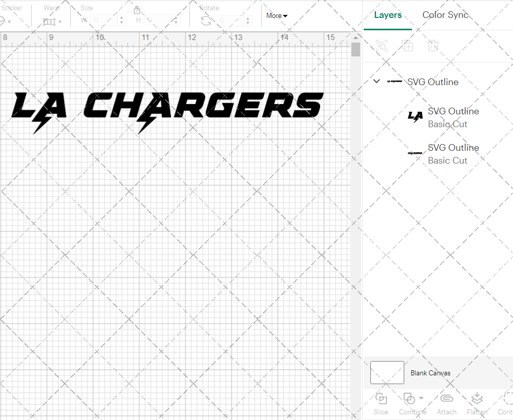Click the Attach paperclip icon
The image size is (513, 420).
click(x=446, y=398)
